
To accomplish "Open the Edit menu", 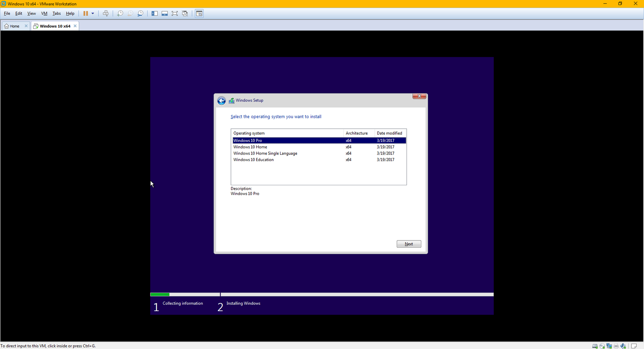I will point(19,14).
